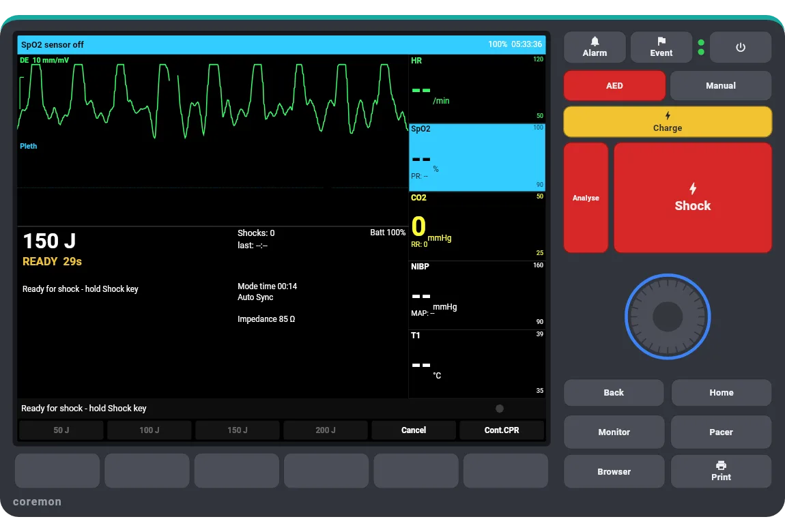Viewport: 785px width, 532px height.
Task: Choose Cont.CPR softkey
Action: click(502, 430)
